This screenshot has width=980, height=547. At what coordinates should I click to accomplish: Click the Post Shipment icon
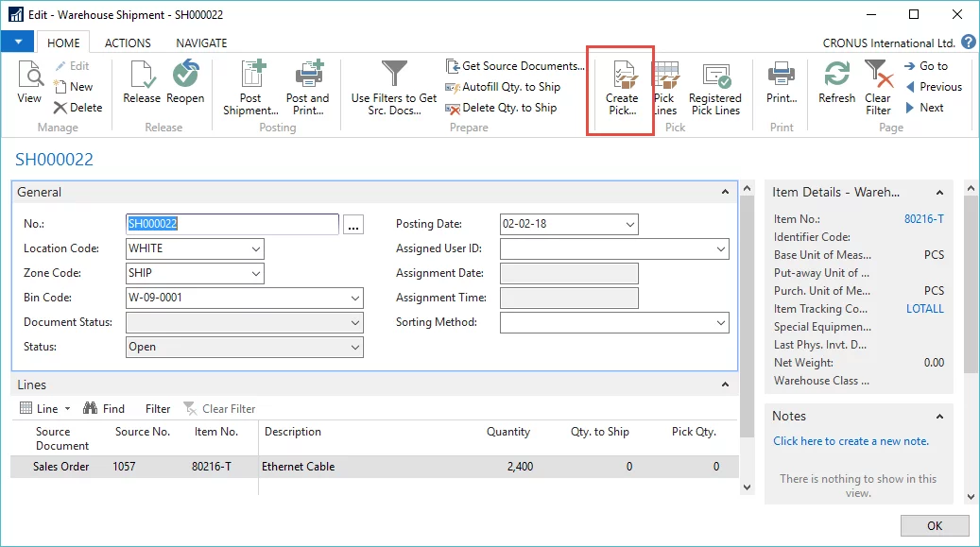point(249,76)
